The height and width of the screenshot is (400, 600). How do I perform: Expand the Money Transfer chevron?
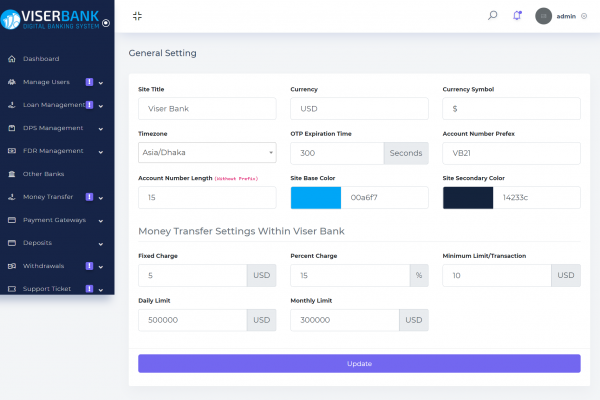pos(101,198)
